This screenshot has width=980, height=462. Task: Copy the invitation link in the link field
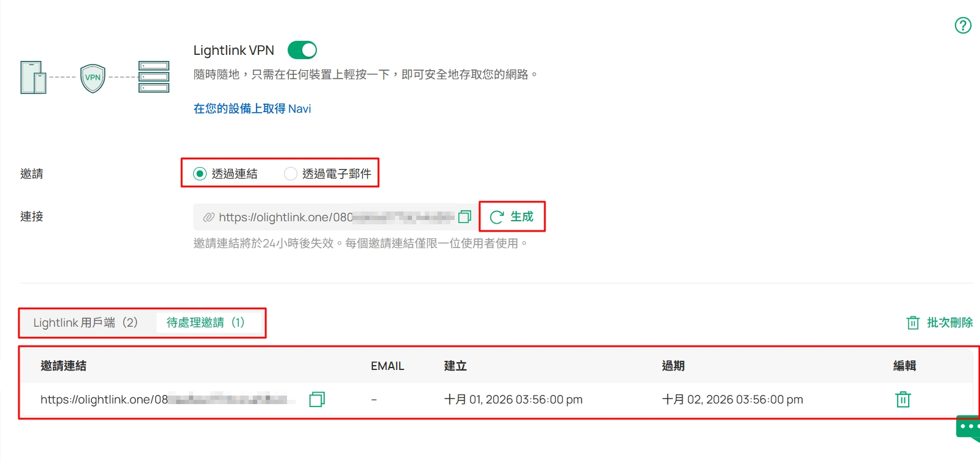[x=465, y=216]
